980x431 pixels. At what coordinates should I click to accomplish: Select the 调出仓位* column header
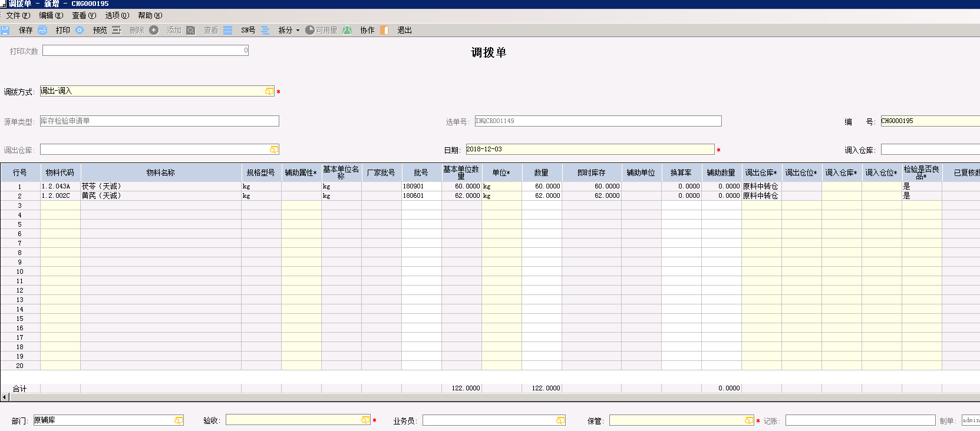coord(801,173)
